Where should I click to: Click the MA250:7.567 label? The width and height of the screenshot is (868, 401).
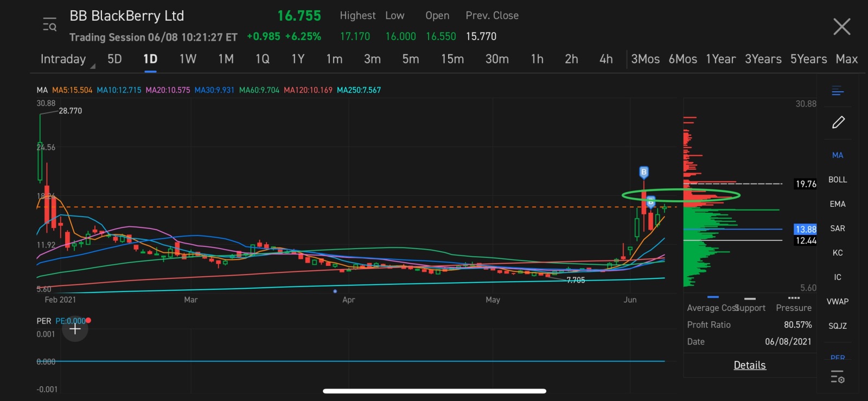pyautogui.click(x=359, y=90)
